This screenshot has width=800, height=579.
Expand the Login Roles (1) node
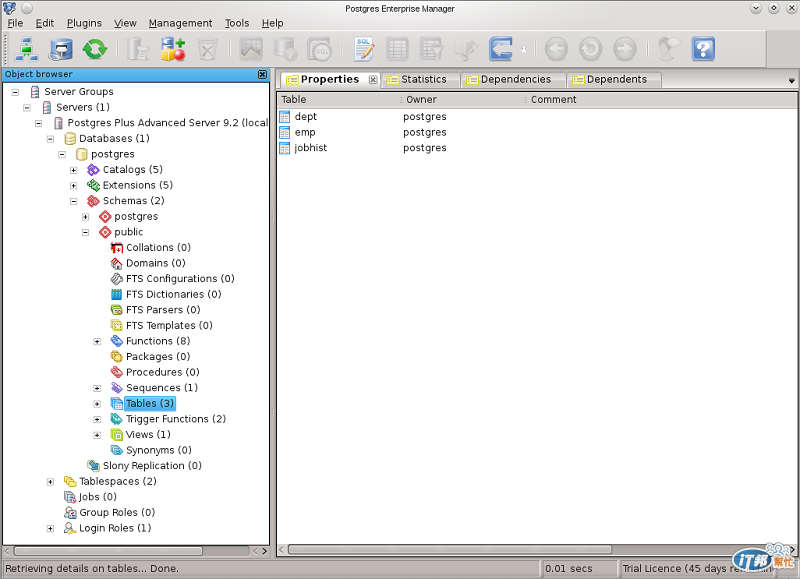(x=50, y=529)
